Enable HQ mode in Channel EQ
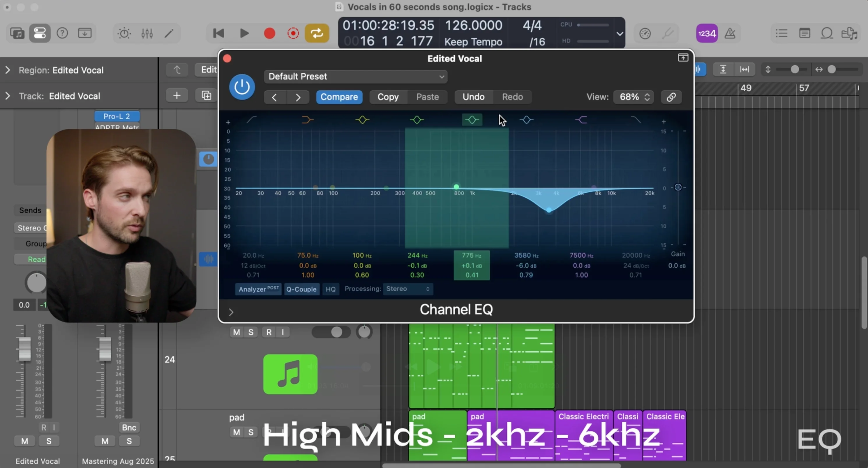868x468 pixels. pos(331,289)
